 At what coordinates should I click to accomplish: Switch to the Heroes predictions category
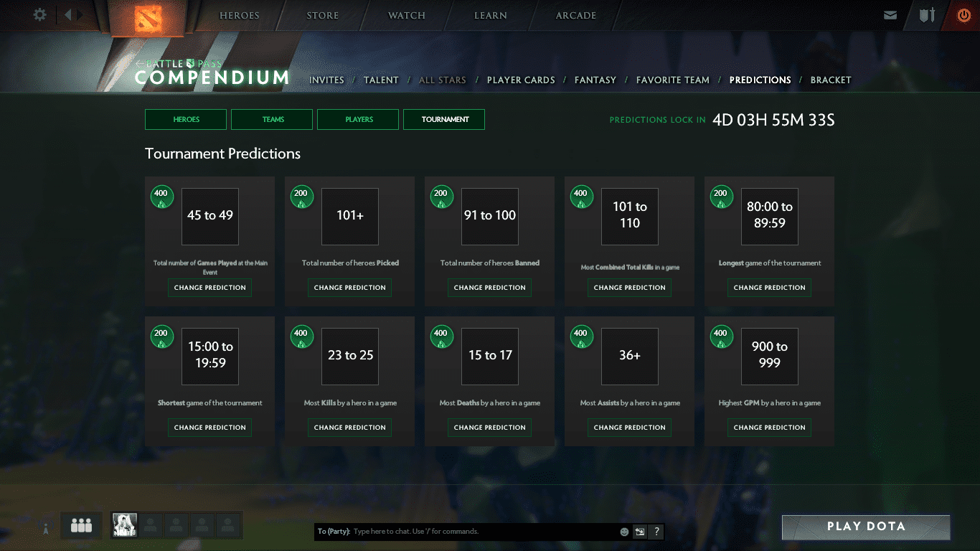[186, 120]
